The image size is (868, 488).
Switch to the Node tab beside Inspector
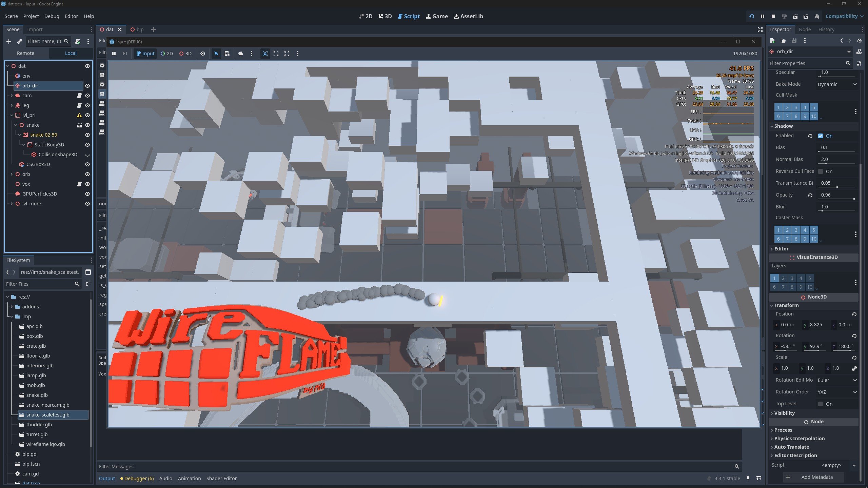click(805, 29)
